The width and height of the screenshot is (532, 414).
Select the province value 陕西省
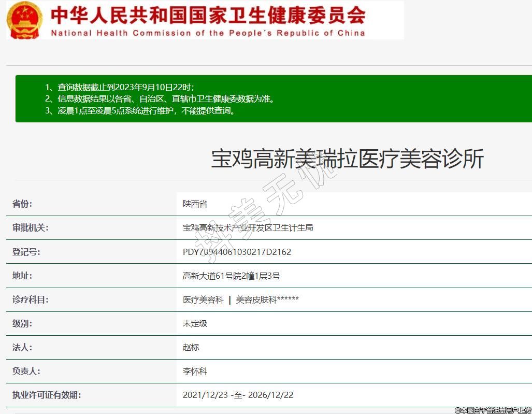(x=195, y=204)
